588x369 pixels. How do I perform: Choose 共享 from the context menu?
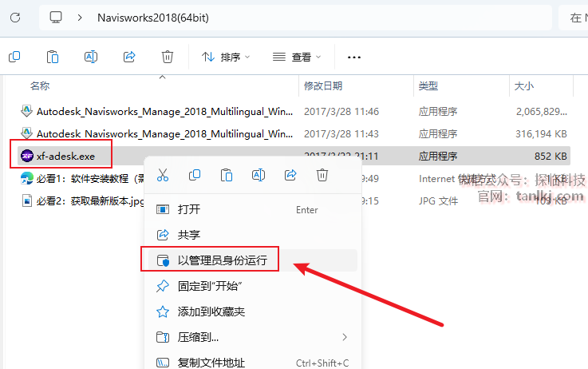tap(253, 235)
